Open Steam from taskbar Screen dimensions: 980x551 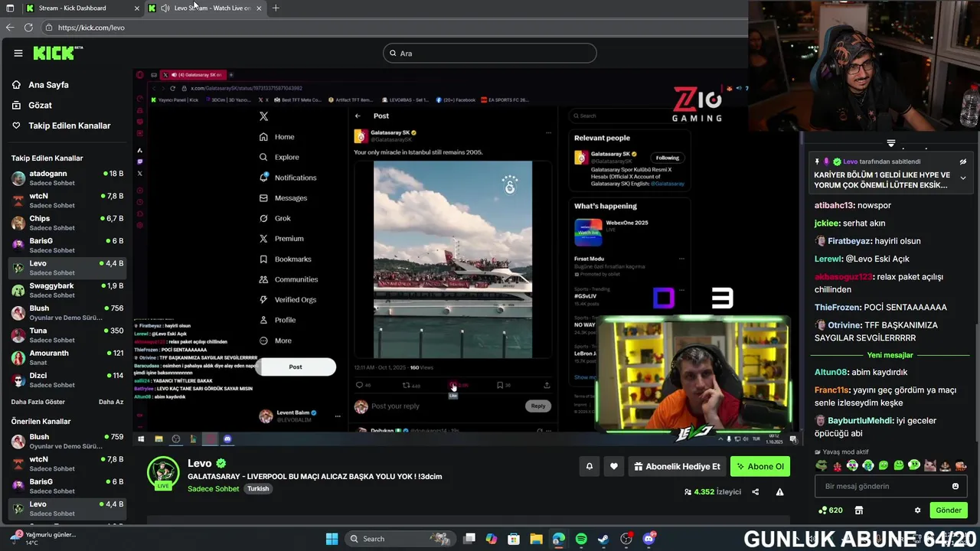click(603, 539)
